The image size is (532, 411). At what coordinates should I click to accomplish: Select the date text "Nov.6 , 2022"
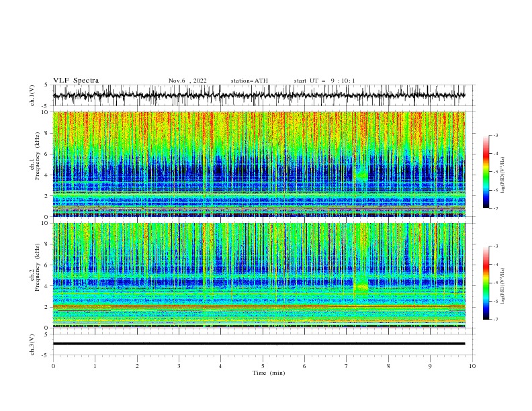point(187,81)
